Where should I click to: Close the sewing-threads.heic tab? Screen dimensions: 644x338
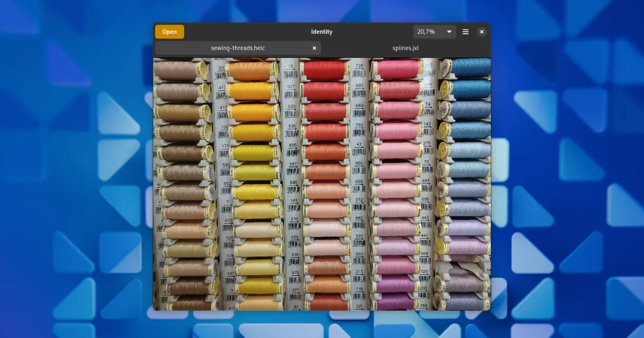(314, 48)
